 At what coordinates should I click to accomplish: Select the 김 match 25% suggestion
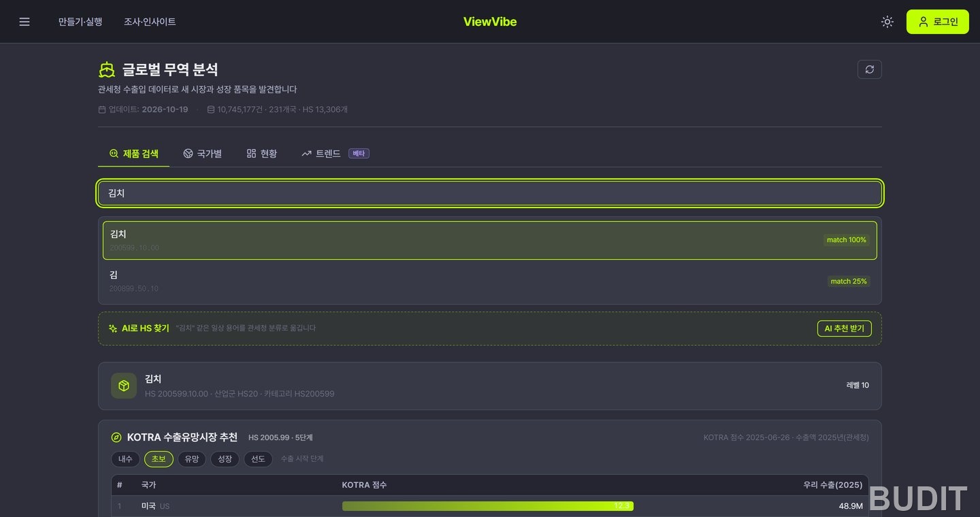[x=490, y=281]
